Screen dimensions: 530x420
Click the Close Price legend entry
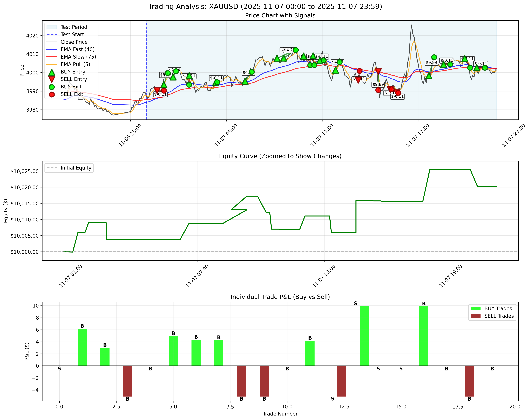(x=74, y=42)
